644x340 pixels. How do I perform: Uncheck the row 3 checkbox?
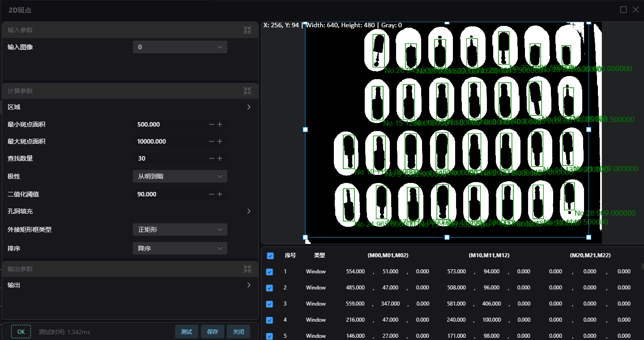pyautogui.click(x=269, y=304)
